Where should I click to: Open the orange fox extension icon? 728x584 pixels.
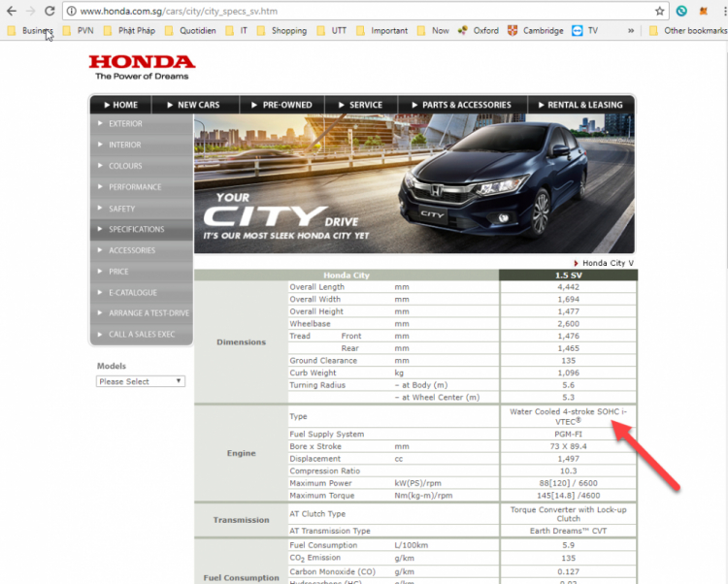704,11
